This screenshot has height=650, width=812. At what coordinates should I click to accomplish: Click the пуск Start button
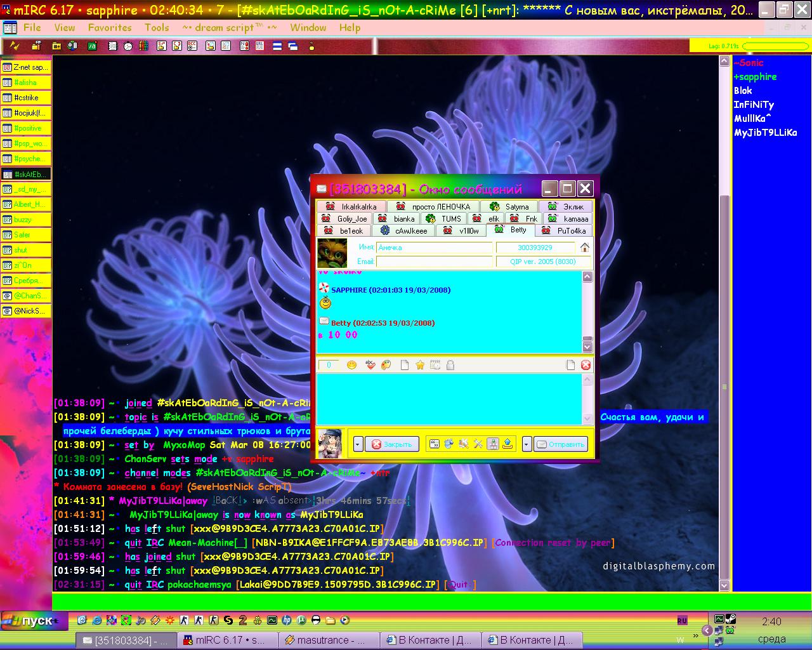point(32,620)
